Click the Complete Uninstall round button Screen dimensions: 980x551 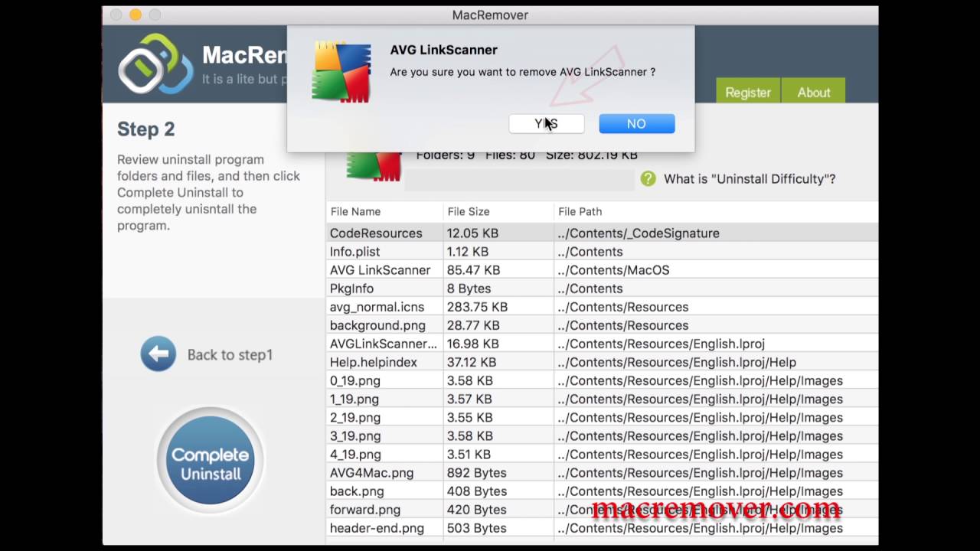point(210,460)
